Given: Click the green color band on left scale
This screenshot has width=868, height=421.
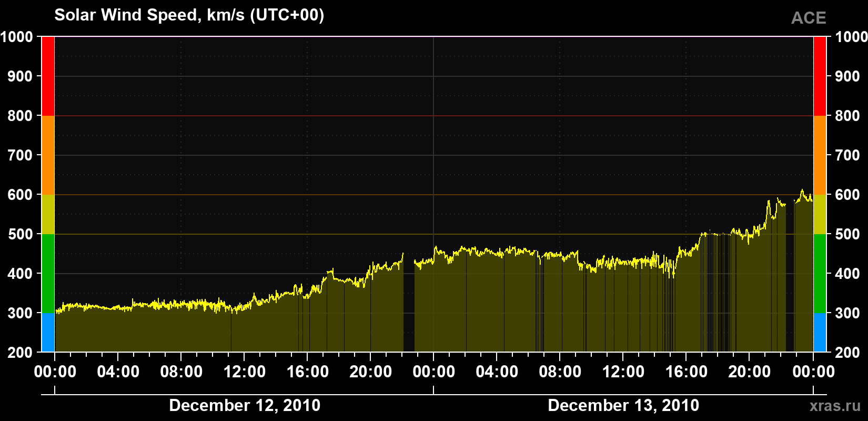Looking at the screenshot, I should 48,274.
